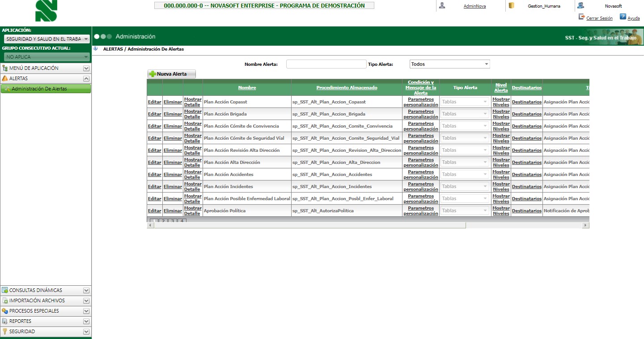This screenshot has height=339, width=644.
Task: Expand the Seguridad section arrow
Action: pyautogui.click(x=86, y=332)
